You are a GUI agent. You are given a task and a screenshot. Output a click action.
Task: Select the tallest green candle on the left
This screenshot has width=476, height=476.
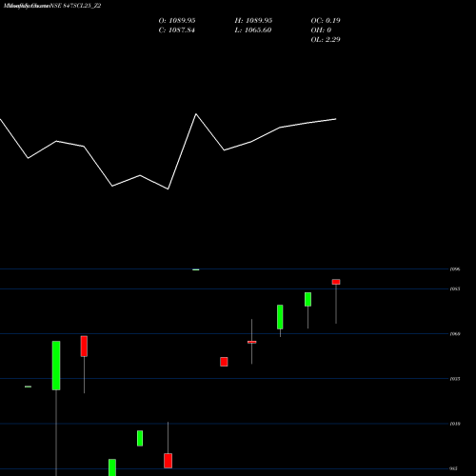56,366
